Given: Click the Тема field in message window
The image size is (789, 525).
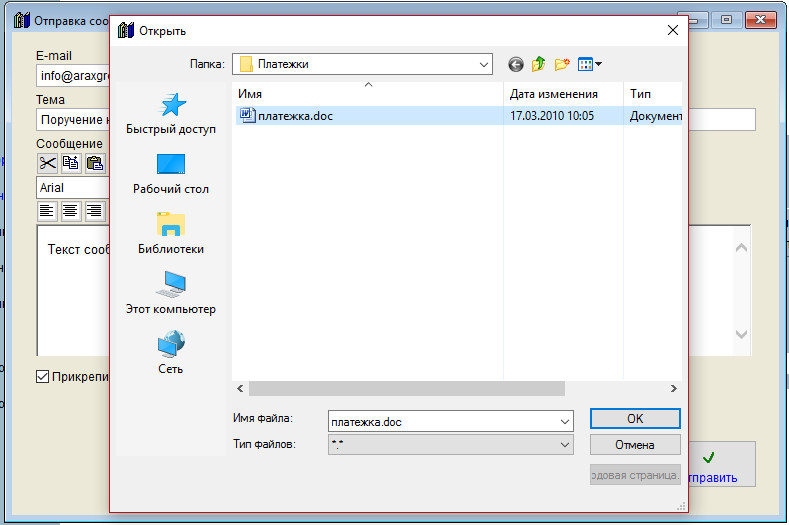Looking at the screenshot, I should [x=73, y=120].
